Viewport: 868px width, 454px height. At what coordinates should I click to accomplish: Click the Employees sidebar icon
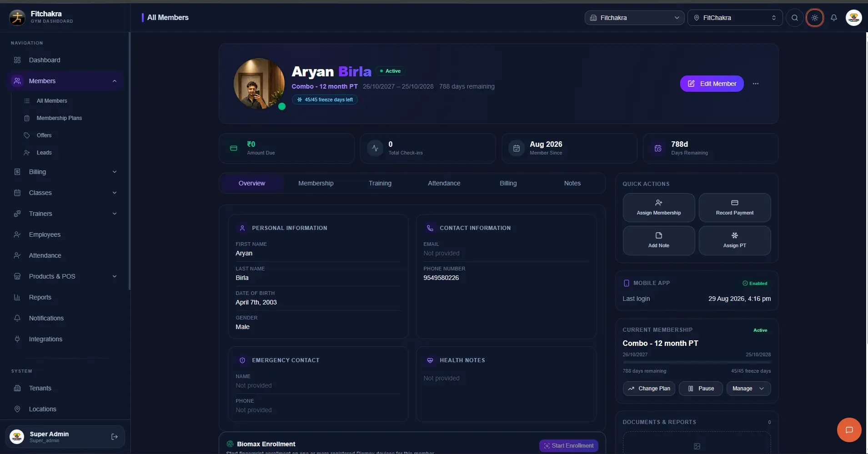coord(17,234)
